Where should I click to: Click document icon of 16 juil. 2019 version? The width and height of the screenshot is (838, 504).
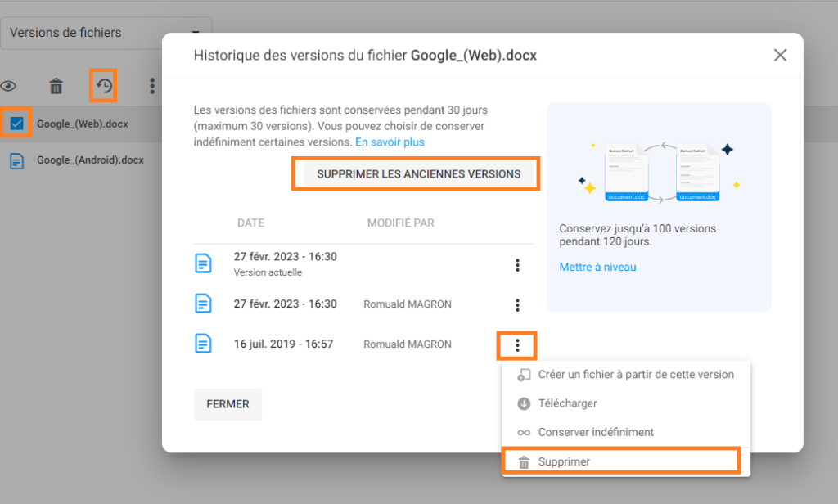pyautogui.click(x=203, y=344)
